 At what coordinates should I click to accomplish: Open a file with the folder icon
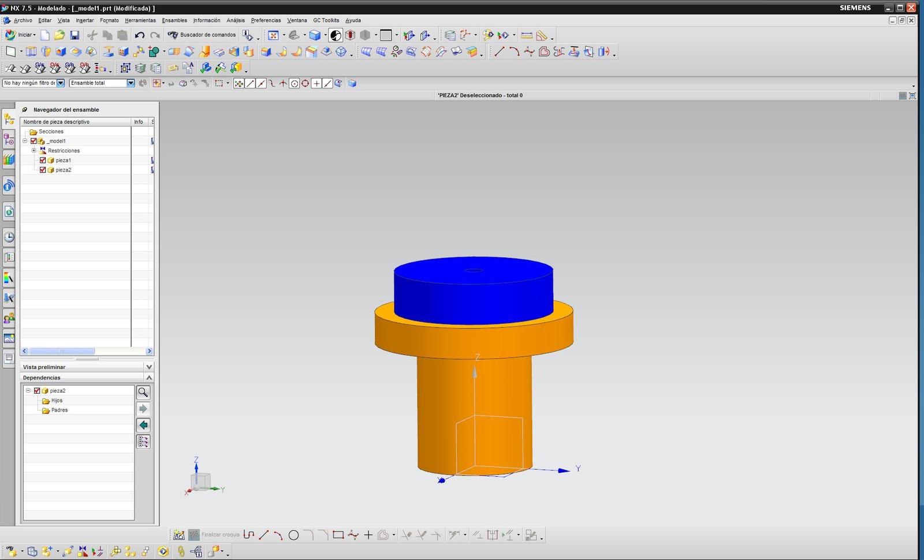(59, 35)
